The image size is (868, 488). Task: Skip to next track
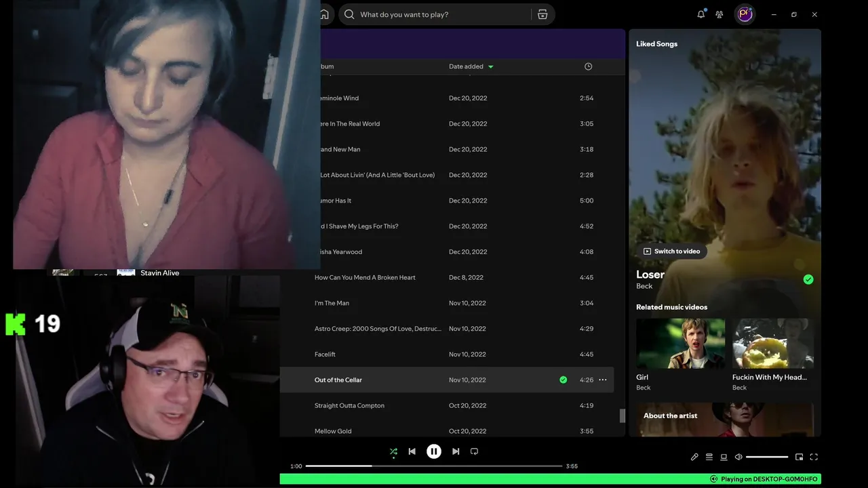point(456,451)
